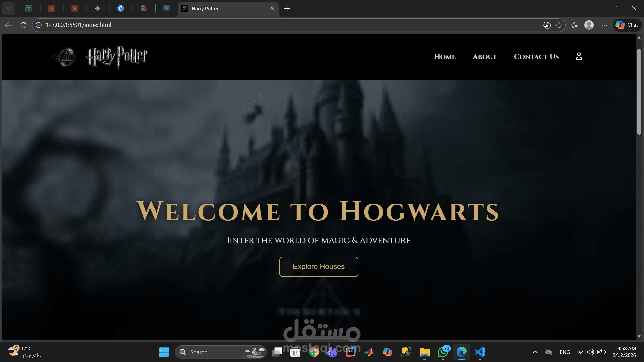
Task: Select the About menu item
Action: click(485, 56)
